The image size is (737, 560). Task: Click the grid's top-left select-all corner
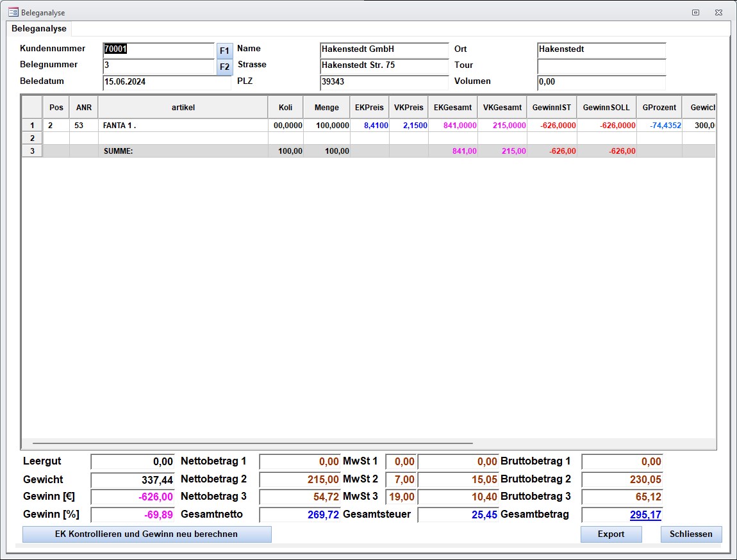pos(31,108)
